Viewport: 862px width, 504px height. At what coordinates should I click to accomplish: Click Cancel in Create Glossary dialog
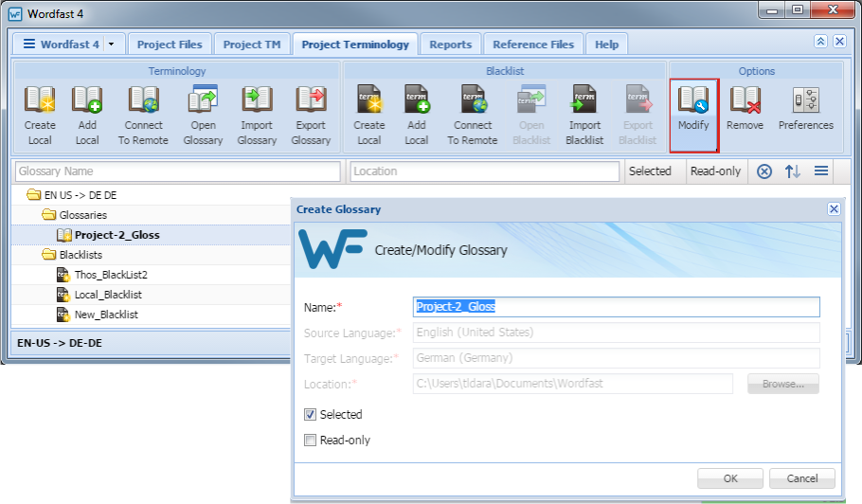tap(802, 478)
